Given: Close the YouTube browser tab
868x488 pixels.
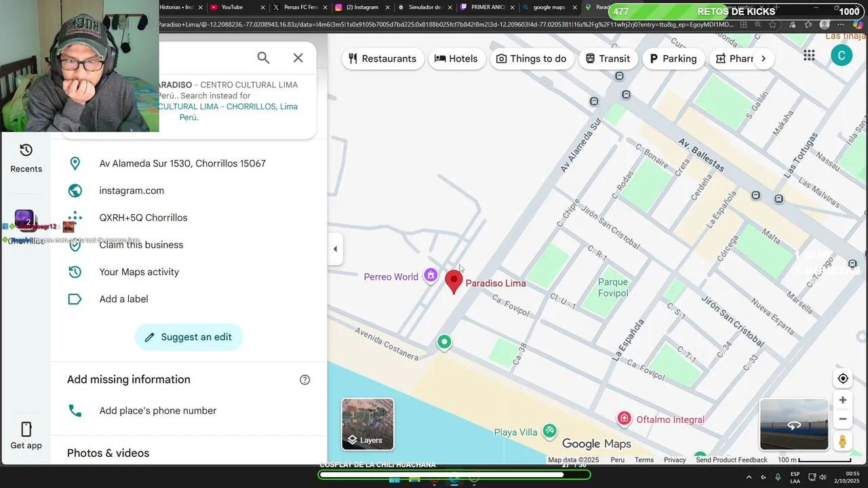Looking at the screenshot, I should coord(262,7).
